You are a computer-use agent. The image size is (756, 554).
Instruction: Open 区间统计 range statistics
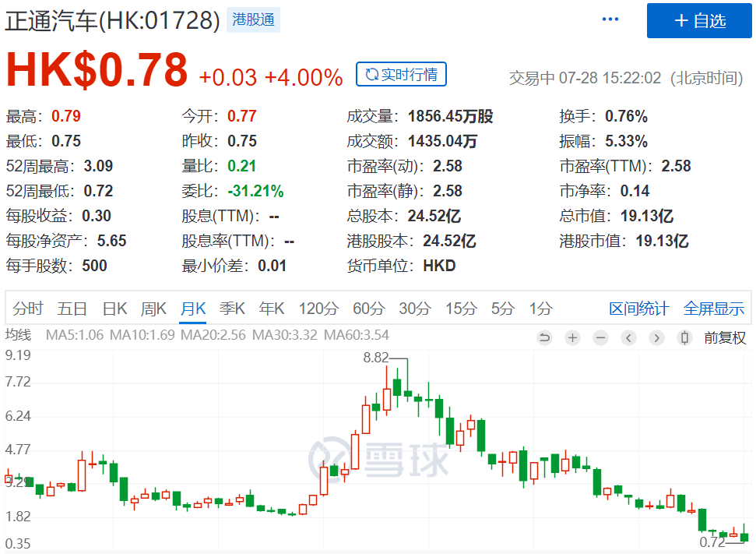[638, 309]
